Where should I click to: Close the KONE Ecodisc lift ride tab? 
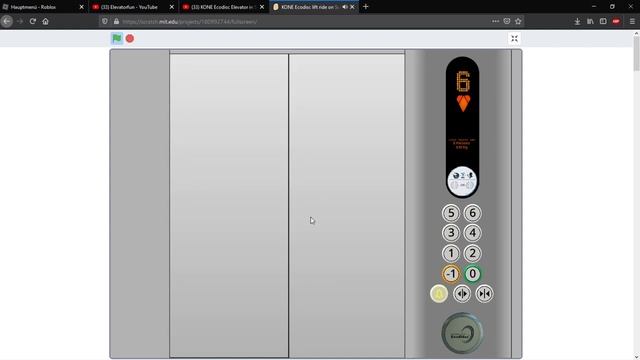coord(352,7)
